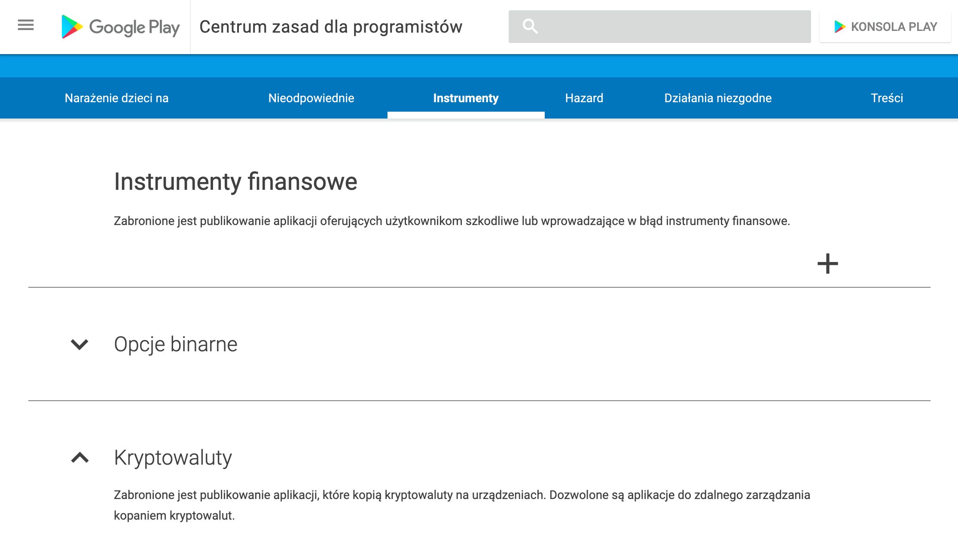The width and height of the screenshot is (958, 560).
Task: Select the Instrumenty tab
Action: tap(466, 98)
